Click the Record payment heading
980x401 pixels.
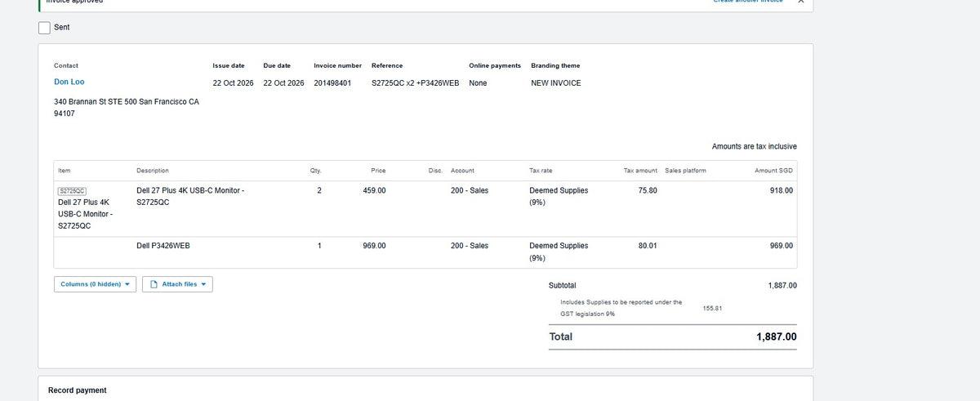[78, 390]
